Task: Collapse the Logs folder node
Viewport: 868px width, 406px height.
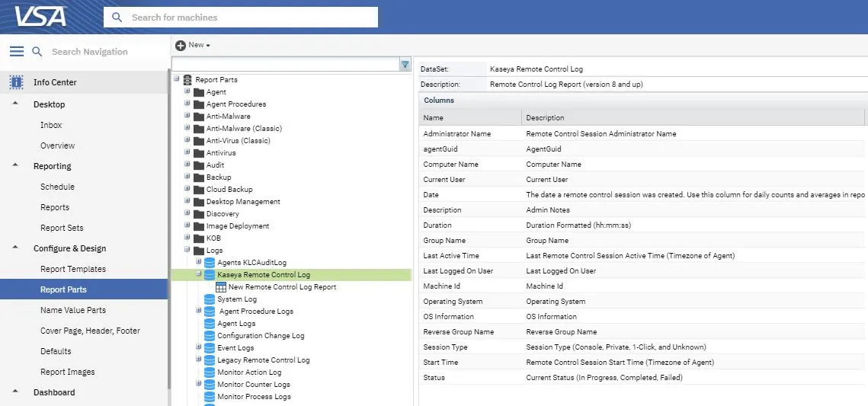Action: 187,250
